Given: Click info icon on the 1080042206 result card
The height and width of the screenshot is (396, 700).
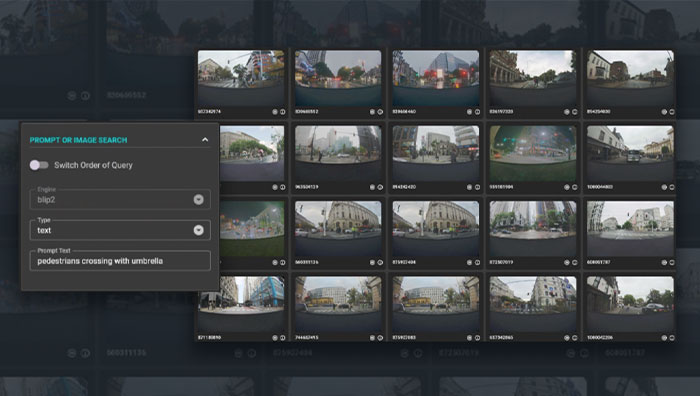Looking at the screenshot, I should click(672, 338).
